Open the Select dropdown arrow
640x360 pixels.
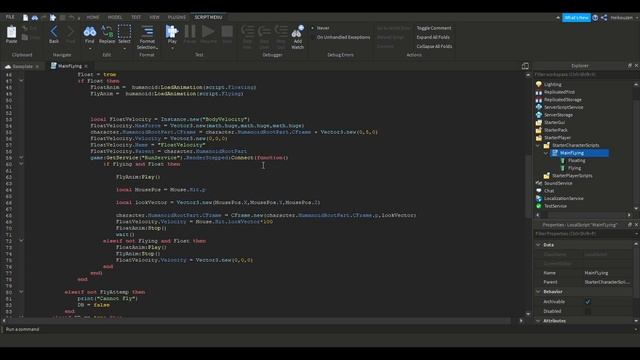124,49
